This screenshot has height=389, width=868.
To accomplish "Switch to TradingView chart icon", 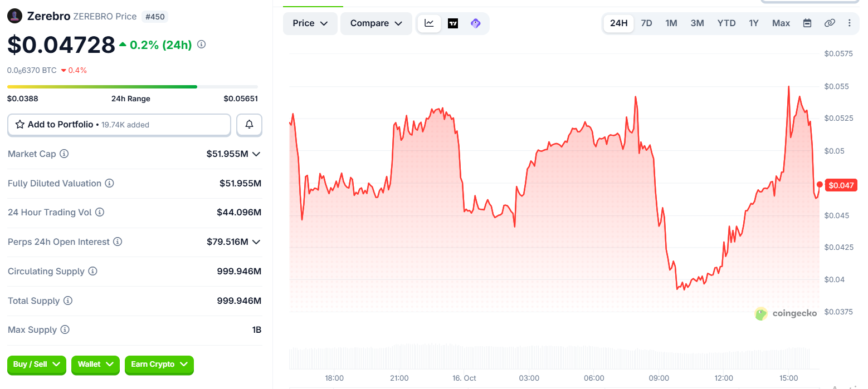I will point(453,23).
